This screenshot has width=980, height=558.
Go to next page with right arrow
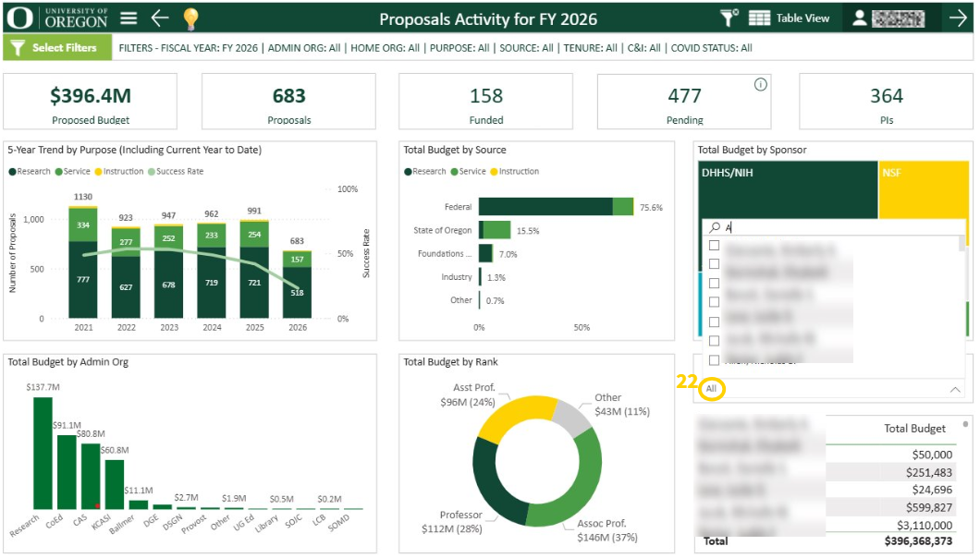[958, 18]
